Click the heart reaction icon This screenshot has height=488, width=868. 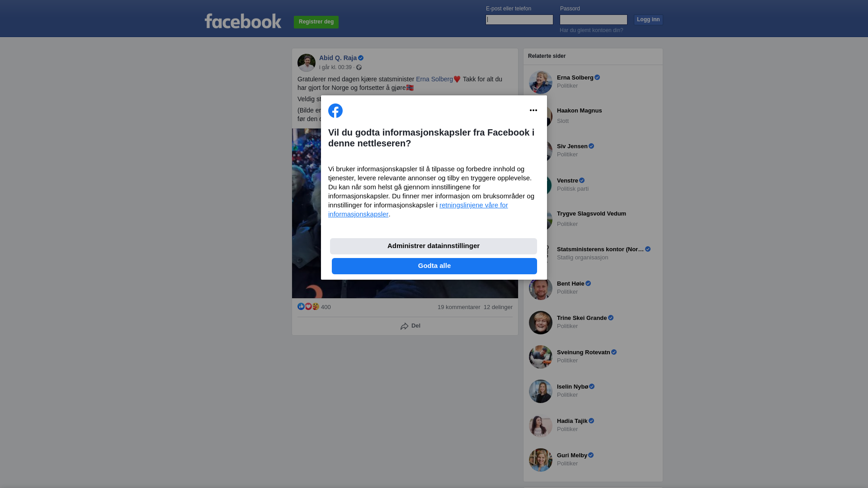[308, 306]
